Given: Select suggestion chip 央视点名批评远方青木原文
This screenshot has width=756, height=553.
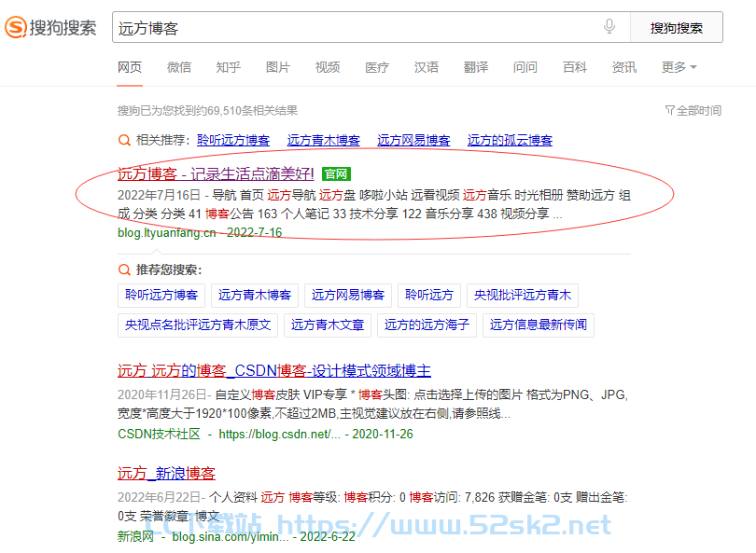Looking at the screenshot, I should [x=198, y=325].
